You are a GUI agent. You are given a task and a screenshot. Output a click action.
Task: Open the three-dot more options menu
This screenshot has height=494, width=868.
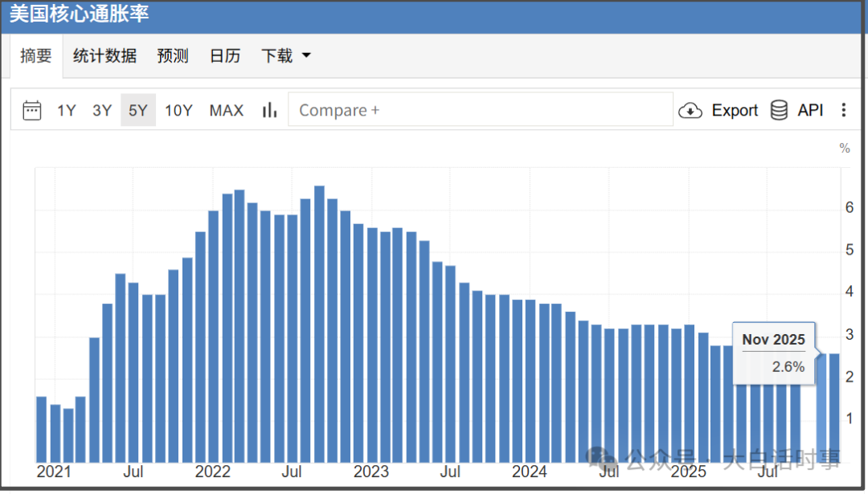click(x=844, y=110)
